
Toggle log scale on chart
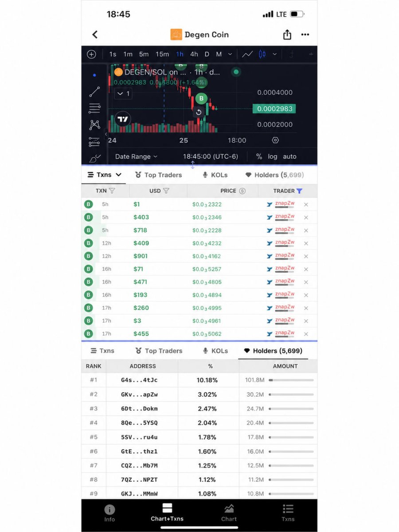point(273,156)
